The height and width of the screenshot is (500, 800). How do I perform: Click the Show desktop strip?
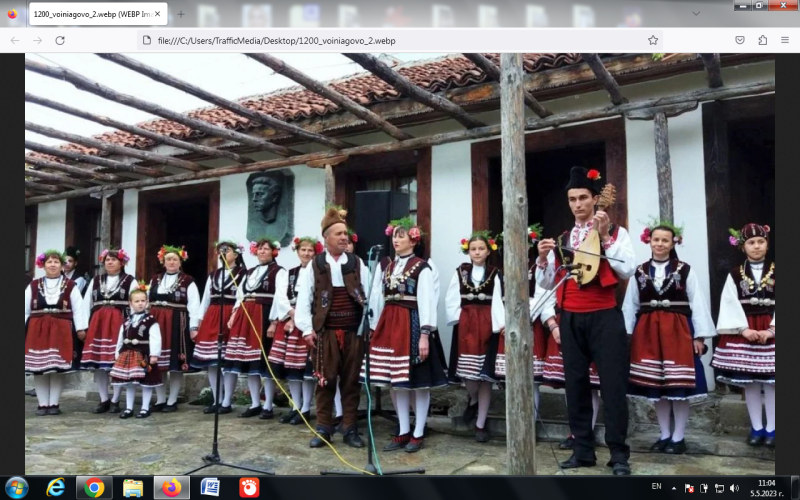click(x=795, y=488)
